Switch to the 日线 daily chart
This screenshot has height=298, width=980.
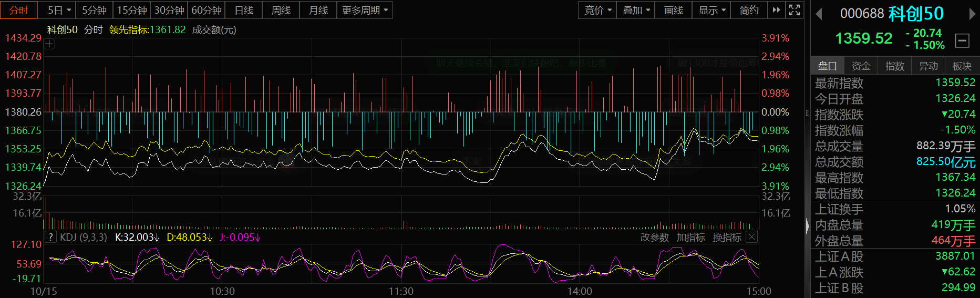click(244, 10)
